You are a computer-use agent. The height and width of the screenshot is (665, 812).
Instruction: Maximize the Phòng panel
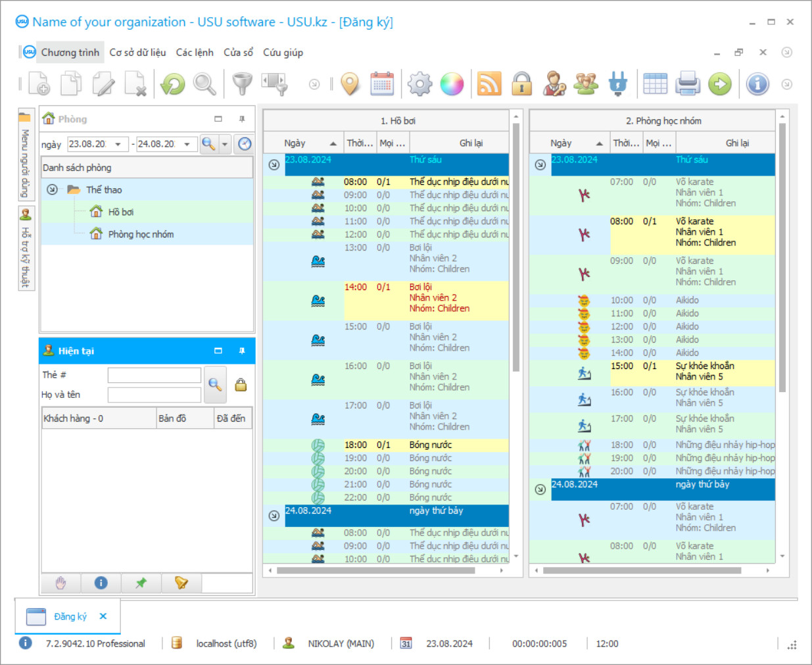pyautogui.click(x=218, y=119)
